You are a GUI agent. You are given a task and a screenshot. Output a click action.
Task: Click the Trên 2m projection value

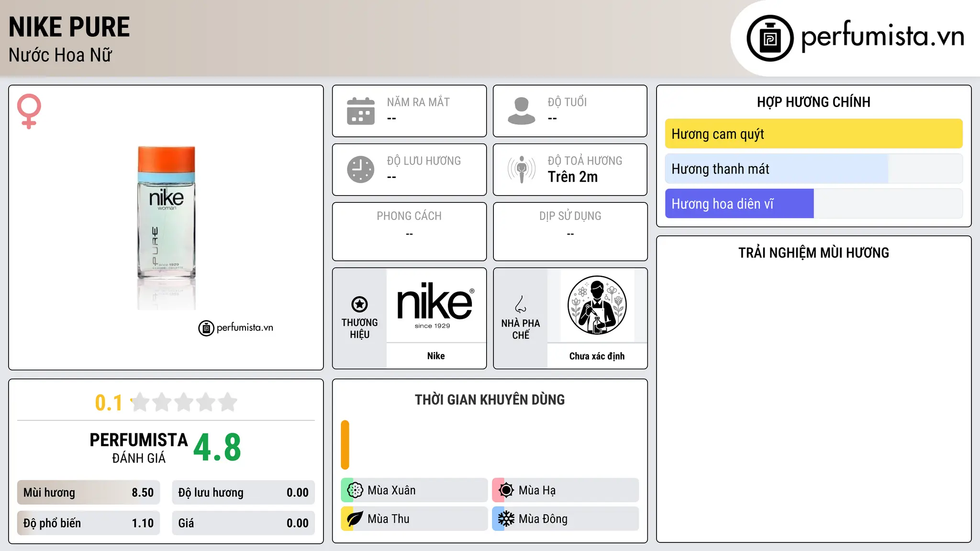pos(573,177)
